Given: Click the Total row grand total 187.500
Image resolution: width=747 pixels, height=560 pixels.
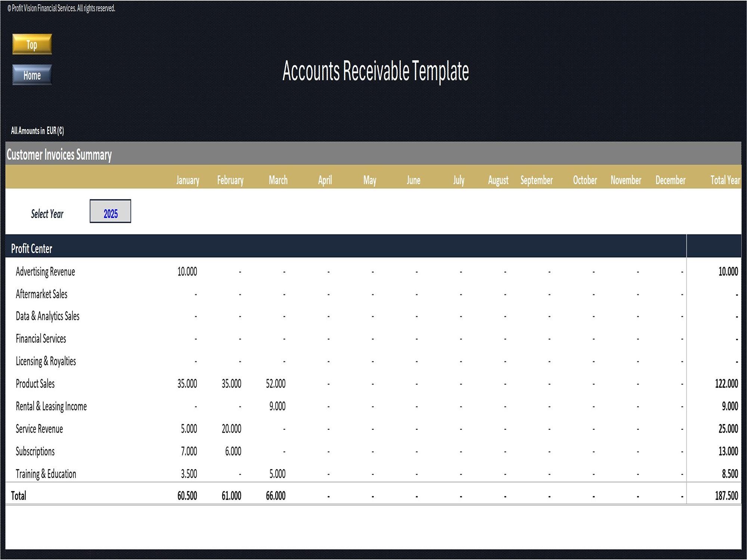Looking at the screenshot, I should pyautogui.click(x=726, y=496).
